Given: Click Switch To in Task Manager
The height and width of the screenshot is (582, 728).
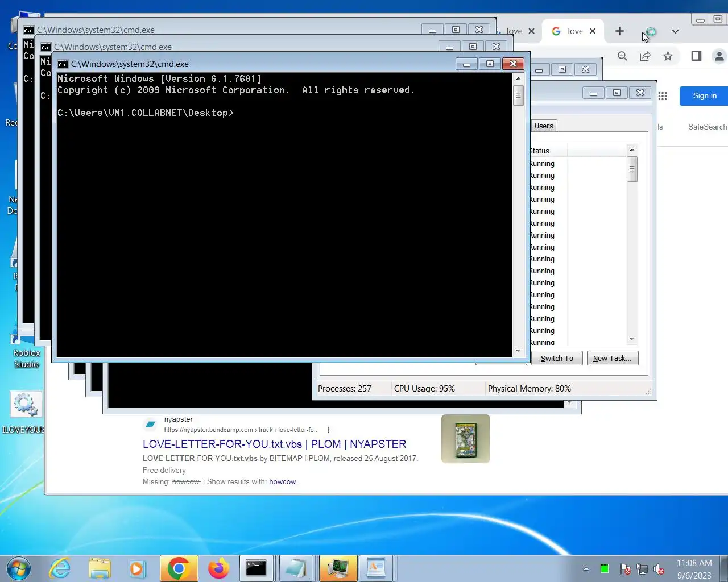Looking at the screenshot, I should tap(557, 358).
